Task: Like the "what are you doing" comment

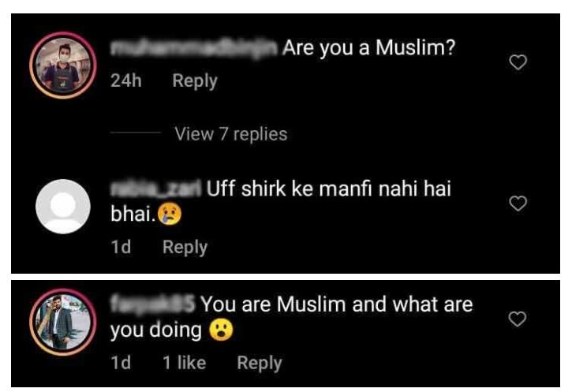Action: coord(518,319)
